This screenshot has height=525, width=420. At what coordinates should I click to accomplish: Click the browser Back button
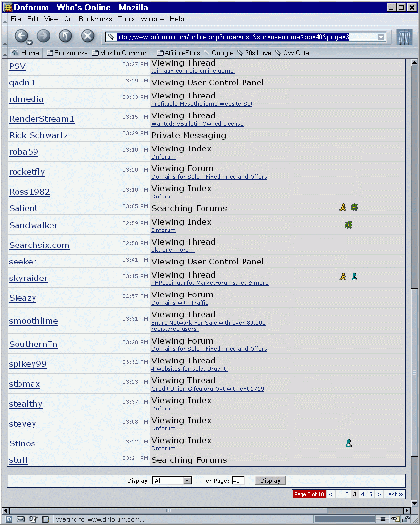(x=20, y=36)
